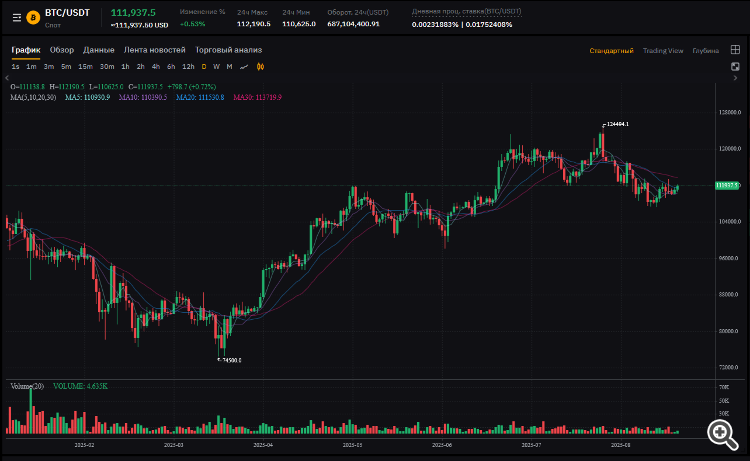Select the candlestick chart icon
Image resolution: width=750 pixels, height=461 pixels.
[260, 66]
